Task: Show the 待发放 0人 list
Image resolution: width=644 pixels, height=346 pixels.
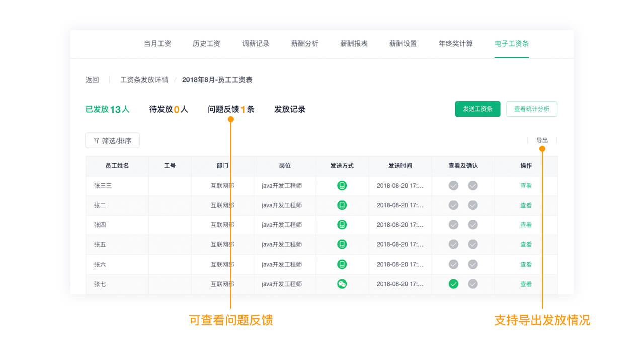Action: [x=169, y=109]
